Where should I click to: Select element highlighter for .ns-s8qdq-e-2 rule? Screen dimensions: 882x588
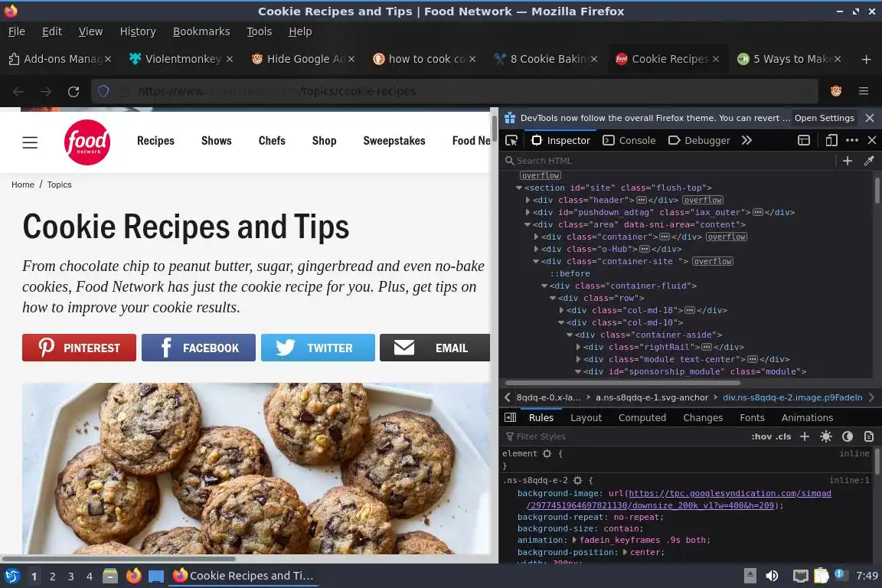577,480
